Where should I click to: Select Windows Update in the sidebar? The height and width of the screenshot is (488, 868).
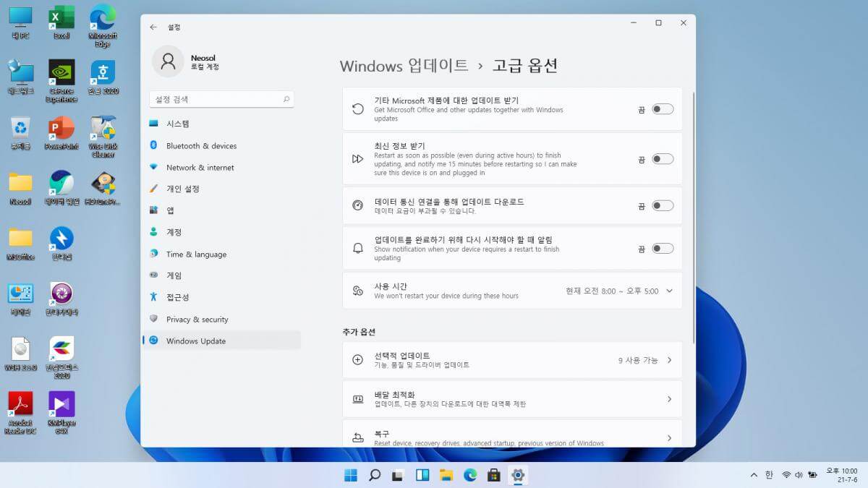221,341
